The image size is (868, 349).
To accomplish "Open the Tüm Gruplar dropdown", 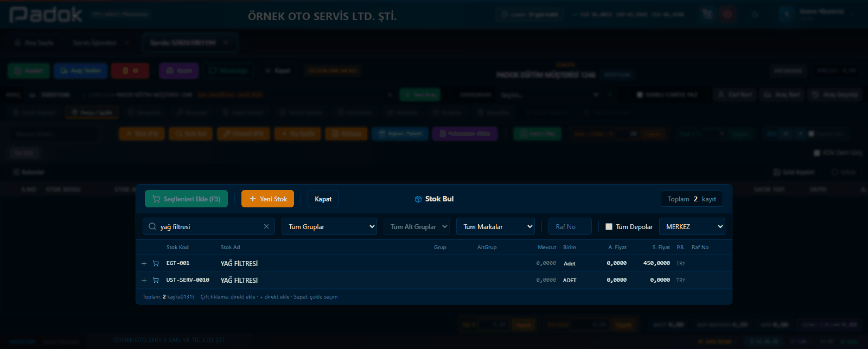I will (x=329, y=226).
